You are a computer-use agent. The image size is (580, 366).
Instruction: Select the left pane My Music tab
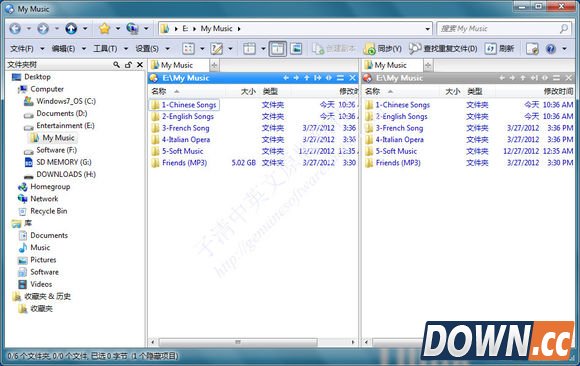179,65
